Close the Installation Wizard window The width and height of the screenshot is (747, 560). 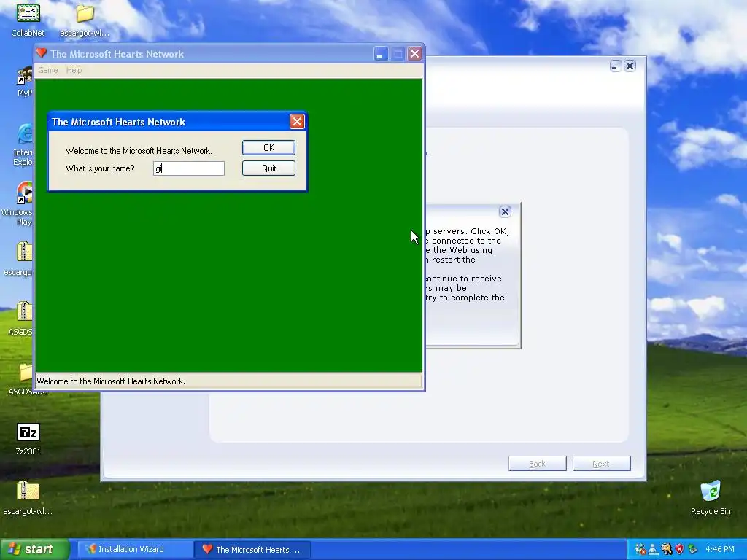[x=630, y=66]
